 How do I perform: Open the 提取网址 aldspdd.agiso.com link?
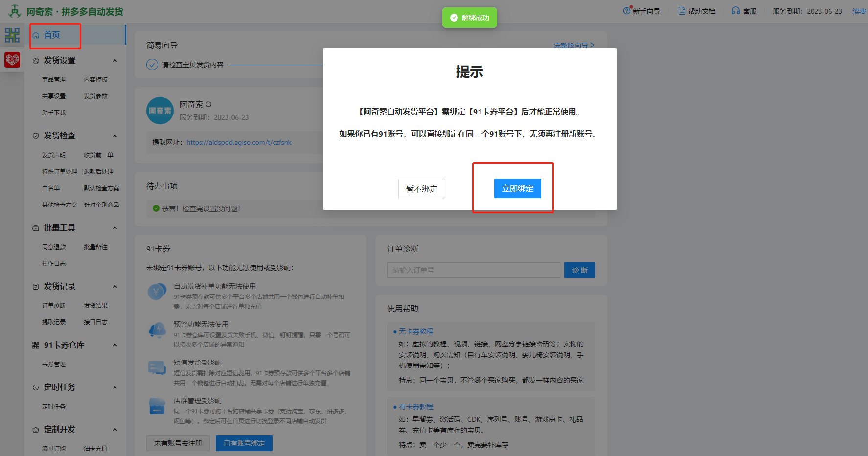[239, 142]
